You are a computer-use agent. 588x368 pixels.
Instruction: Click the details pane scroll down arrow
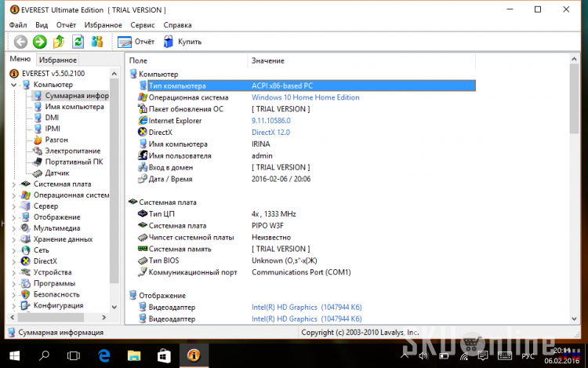(x=574, y=319)
